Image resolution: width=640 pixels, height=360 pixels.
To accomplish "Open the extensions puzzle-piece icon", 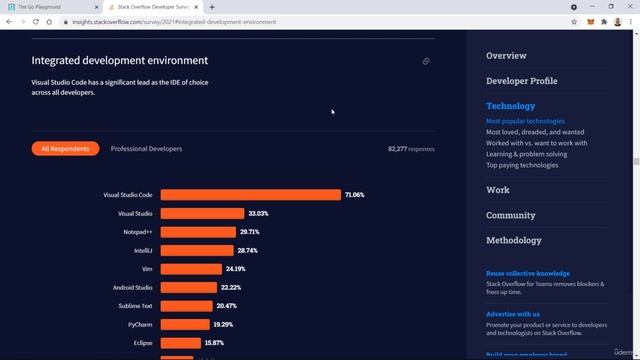I will 604,22.
